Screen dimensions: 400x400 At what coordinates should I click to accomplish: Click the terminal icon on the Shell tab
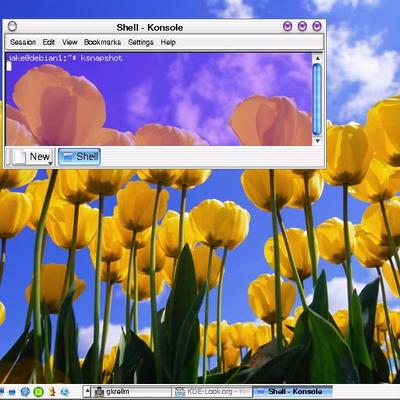(69, 157)
